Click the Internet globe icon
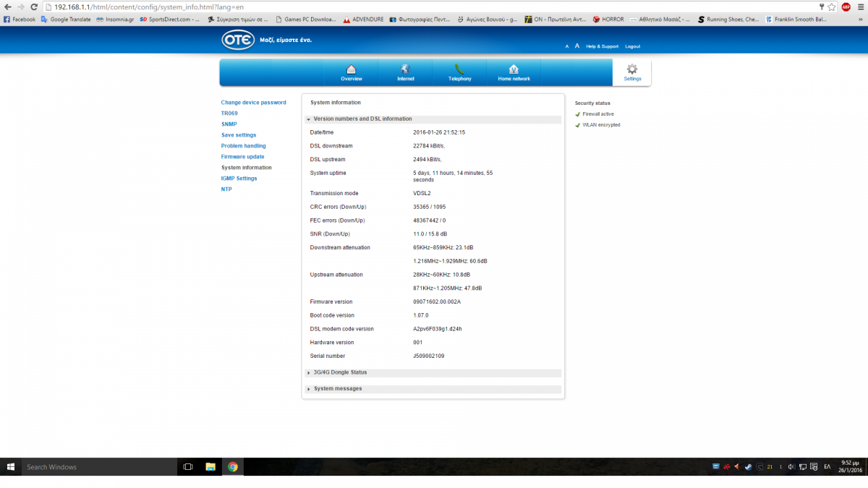Image resolution: width=868 pixels, height=488 pixels. click(x=405, y=69)
